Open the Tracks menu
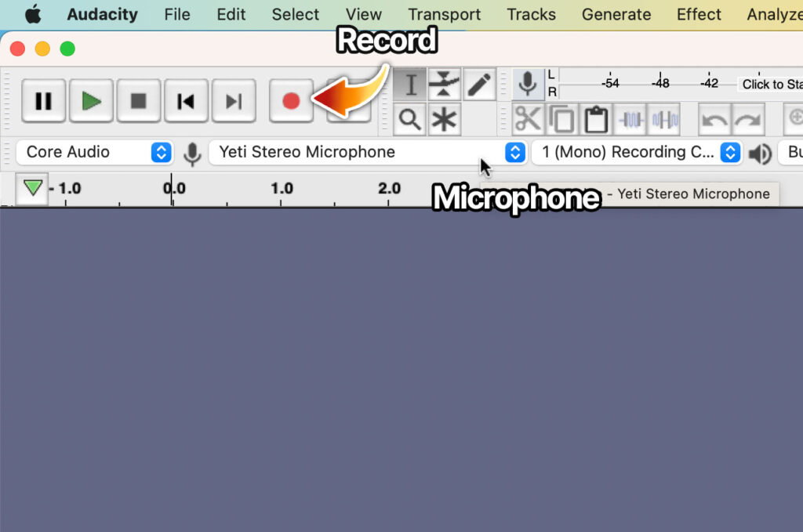This screenshot has width=803, height=532. [531, 14]
